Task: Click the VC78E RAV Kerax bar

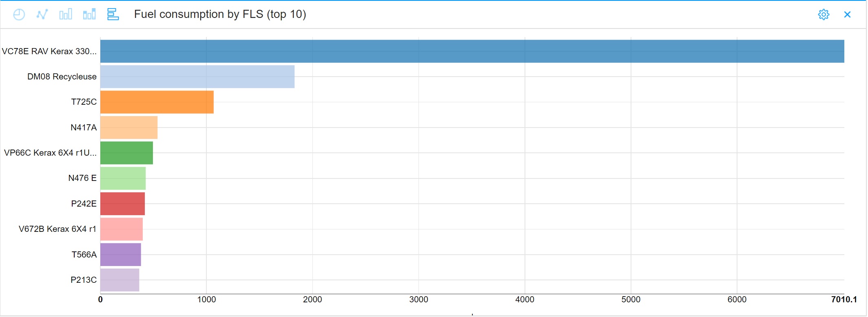Action: tap(472, 51)
